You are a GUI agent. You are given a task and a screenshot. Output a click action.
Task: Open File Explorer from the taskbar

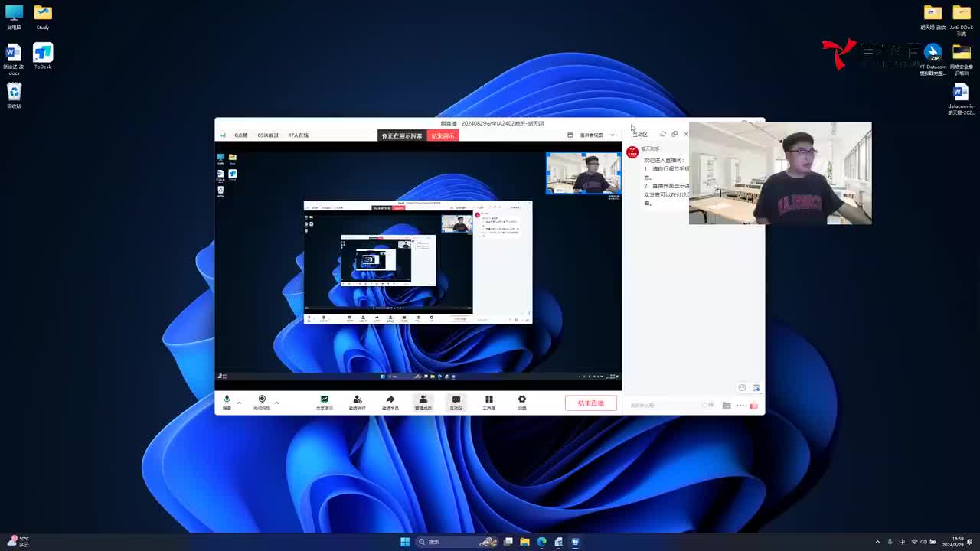click(524, 542)
